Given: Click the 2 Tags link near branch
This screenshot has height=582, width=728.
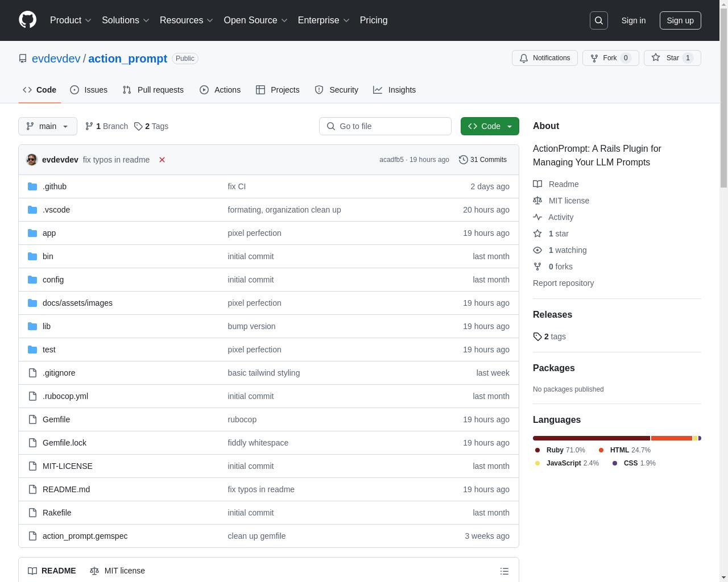Looking at the screenshot, I should 151,126.
